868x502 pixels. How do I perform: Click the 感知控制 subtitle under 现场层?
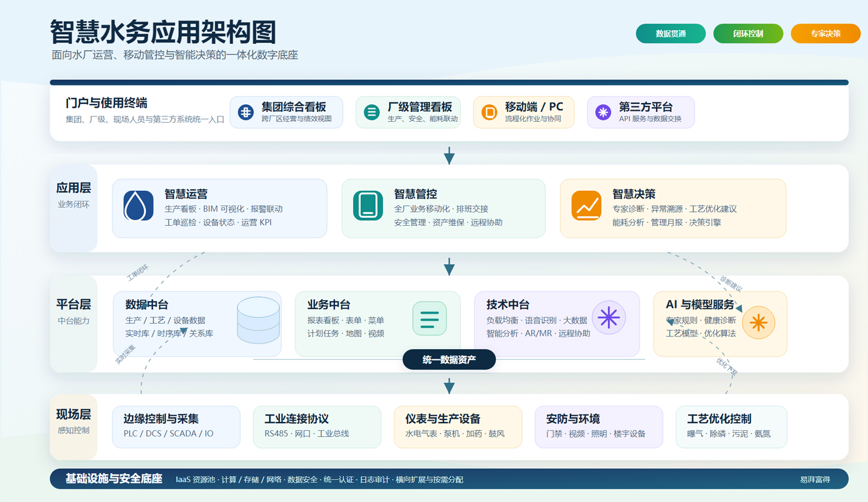click(x=73, y=430)
